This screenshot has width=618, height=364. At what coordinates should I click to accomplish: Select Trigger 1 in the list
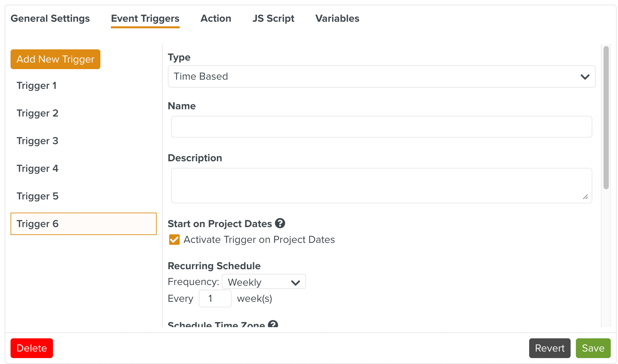point(37,86)
